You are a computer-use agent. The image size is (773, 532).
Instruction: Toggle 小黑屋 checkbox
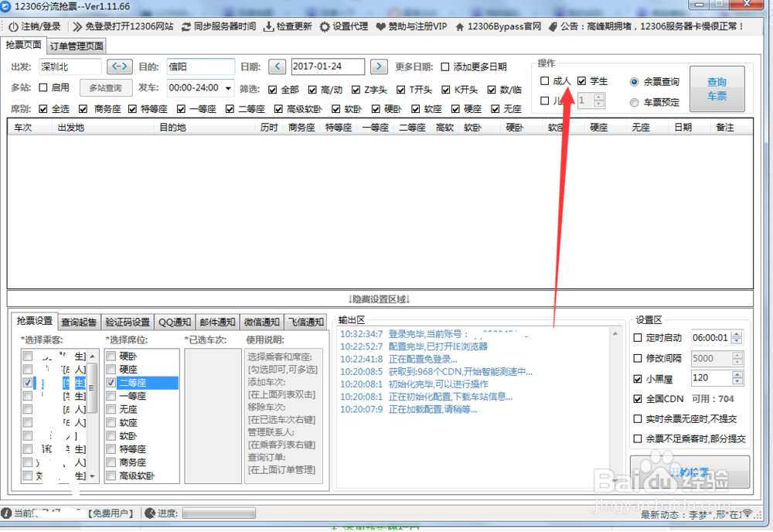[638, 379]
